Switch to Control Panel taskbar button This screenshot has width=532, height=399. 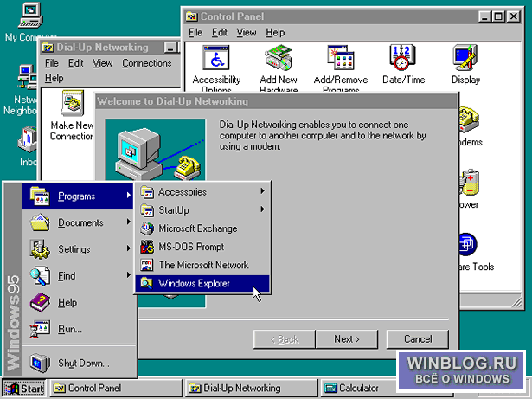coord(117,388)
